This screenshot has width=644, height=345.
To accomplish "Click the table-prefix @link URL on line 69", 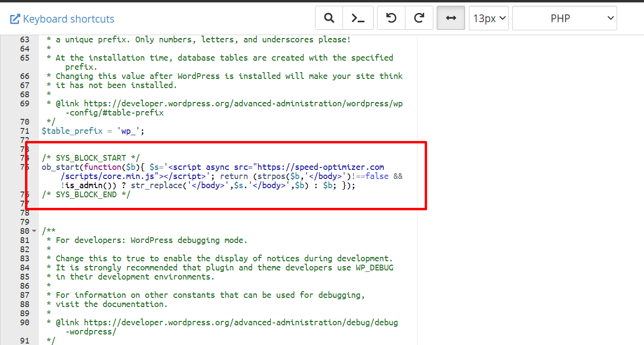I will (x=243, y=103).
